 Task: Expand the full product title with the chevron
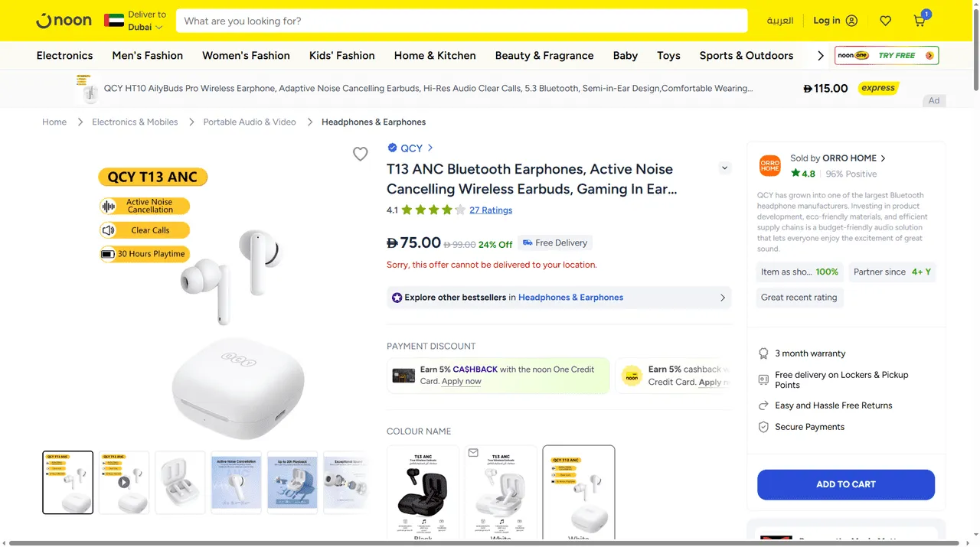(x=724, y=168)
